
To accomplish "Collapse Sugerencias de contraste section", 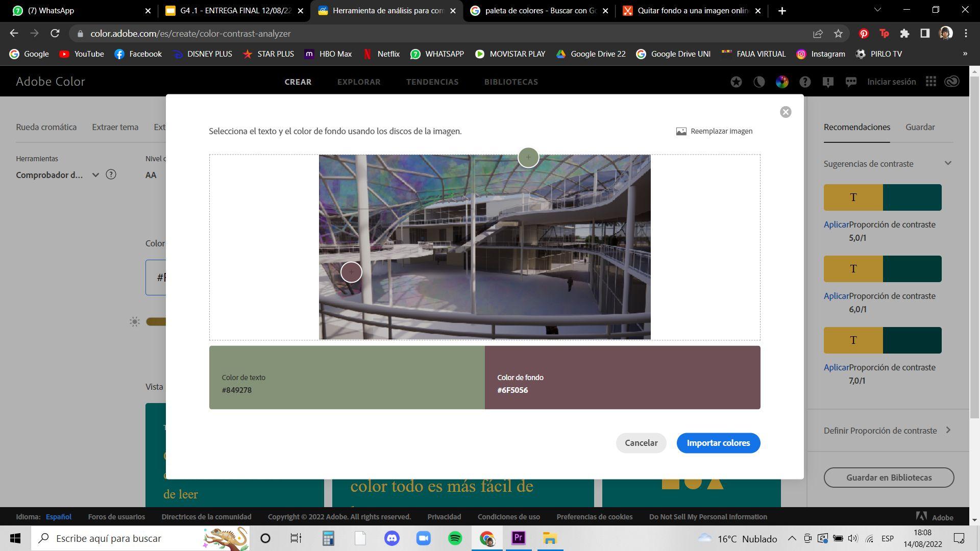I will 948,163.
